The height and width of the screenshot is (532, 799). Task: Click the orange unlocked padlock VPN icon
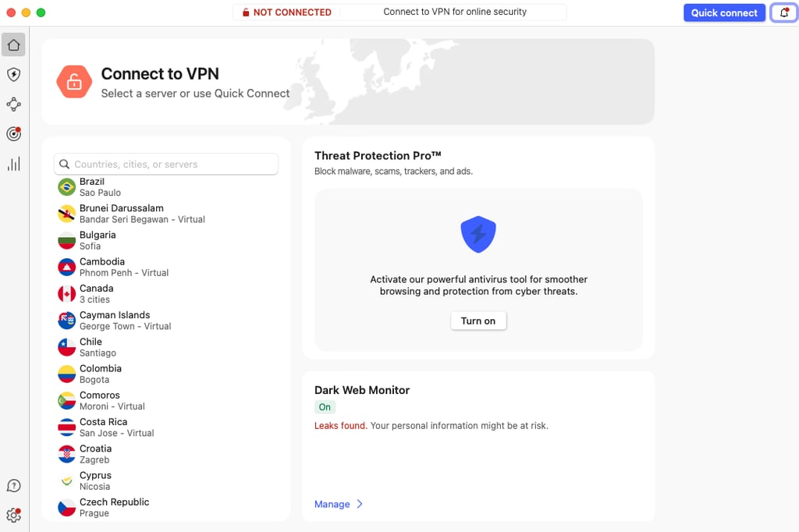tap(74, 82)
